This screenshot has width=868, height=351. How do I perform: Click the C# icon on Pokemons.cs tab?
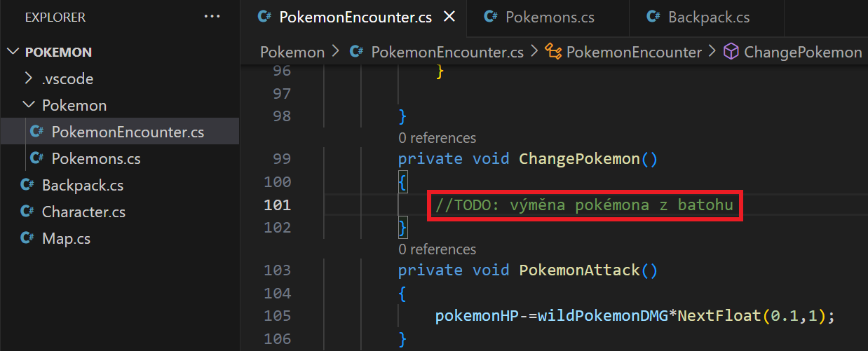click(x=491, y=17)
